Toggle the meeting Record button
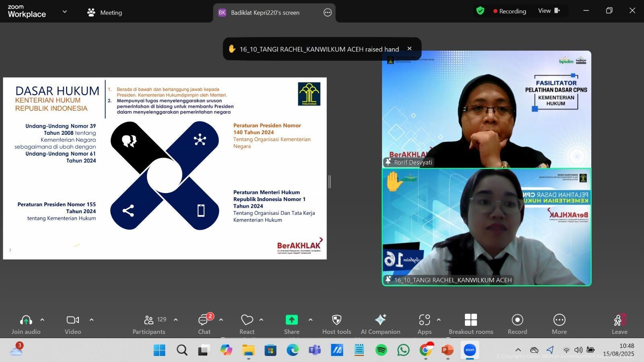Screen dimensions: 644x362 [x=517, y=320]
